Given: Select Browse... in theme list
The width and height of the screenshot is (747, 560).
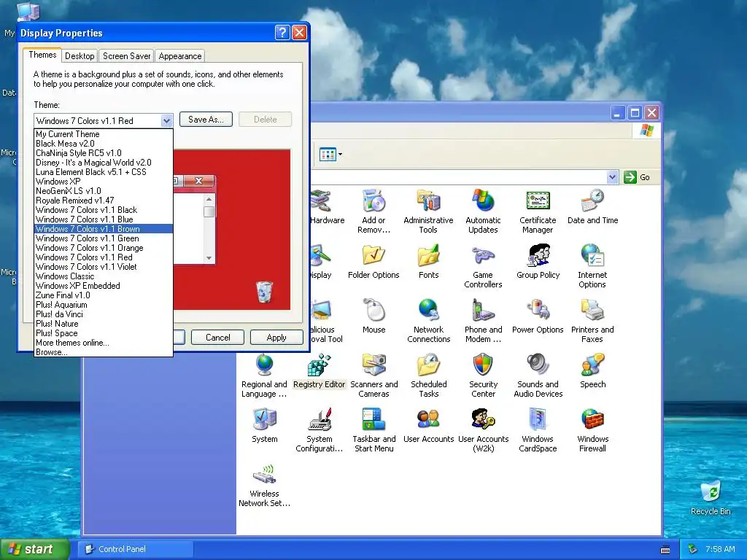Looking at the screenshot, I should (x=104, y=352).
